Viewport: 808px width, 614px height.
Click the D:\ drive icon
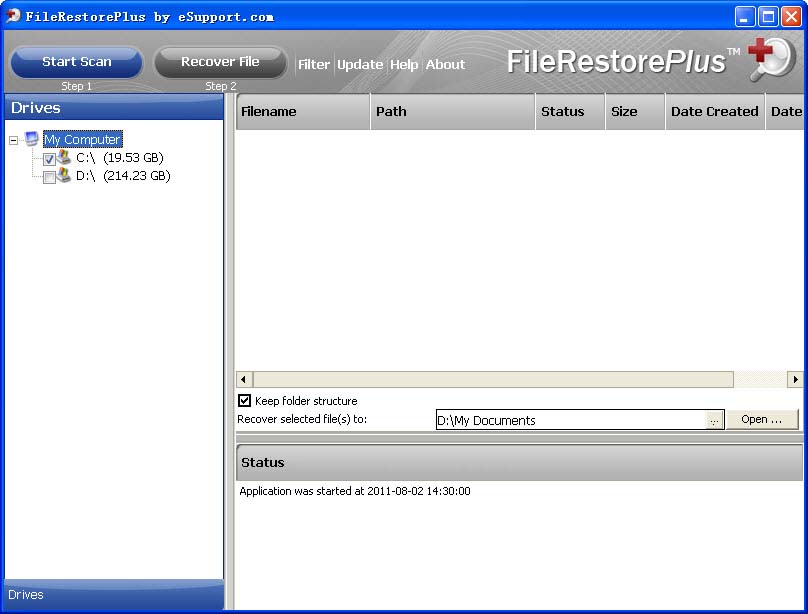click(x=64, y=175)
